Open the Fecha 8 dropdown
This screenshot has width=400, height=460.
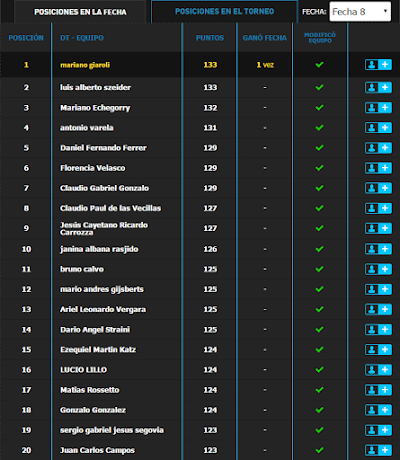pyautogui.click(x=360, y=12)
